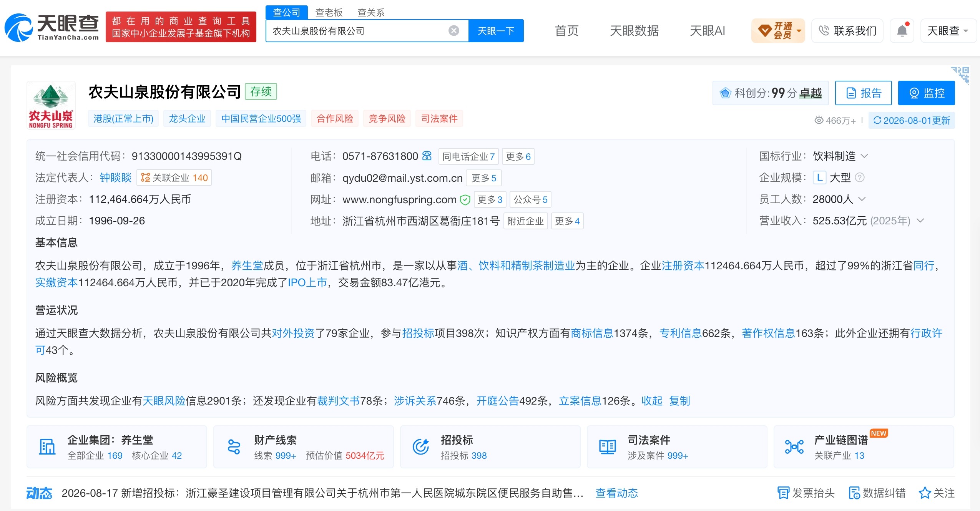Image resolution: width=980 pixels, height=511 pixels.
Task: Open the 天眼查 account dropdown
Action: click(948, 30)
